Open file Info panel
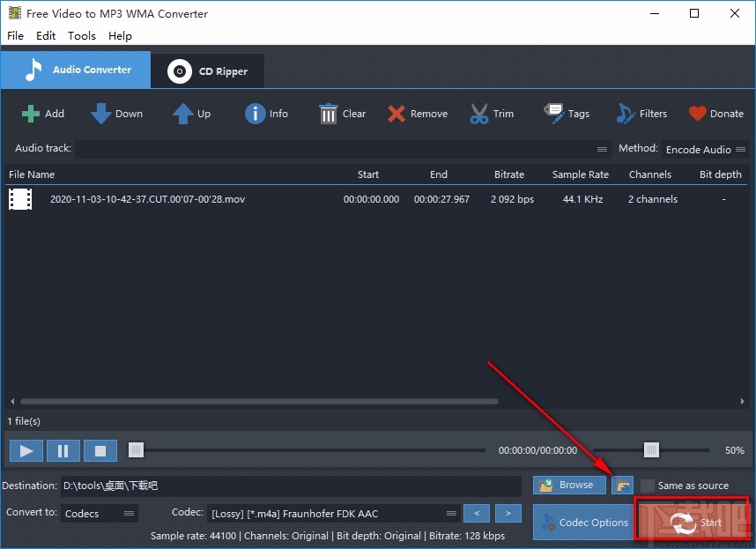 coord(266,114)
